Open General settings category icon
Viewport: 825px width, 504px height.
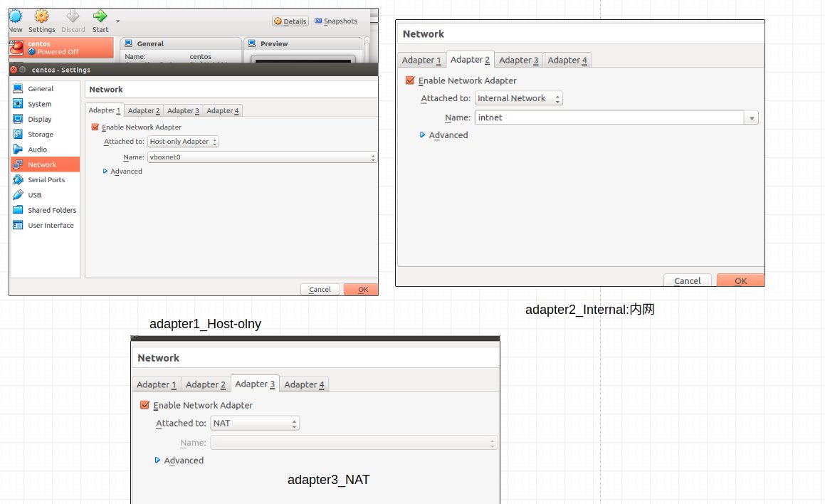(x=18, y=88)
